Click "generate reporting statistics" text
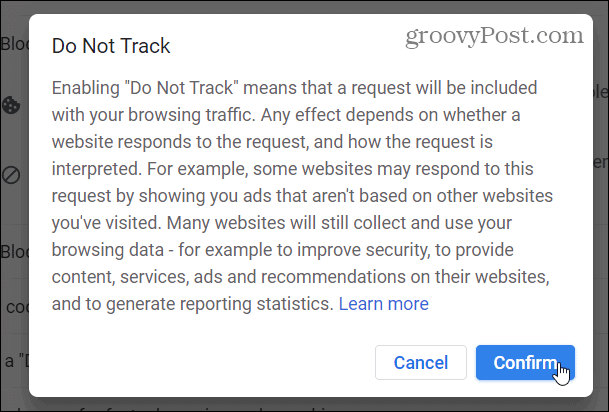 click(x=220, y=304)
